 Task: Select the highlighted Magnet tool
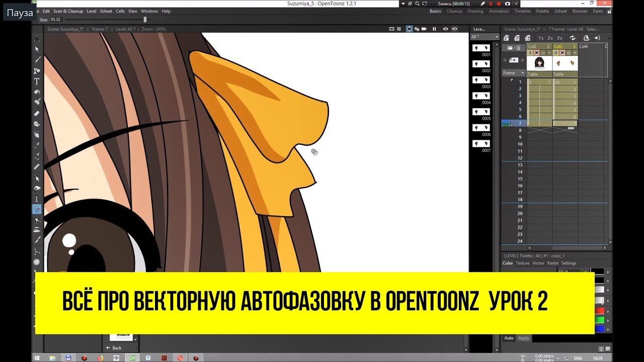[37, 209]
